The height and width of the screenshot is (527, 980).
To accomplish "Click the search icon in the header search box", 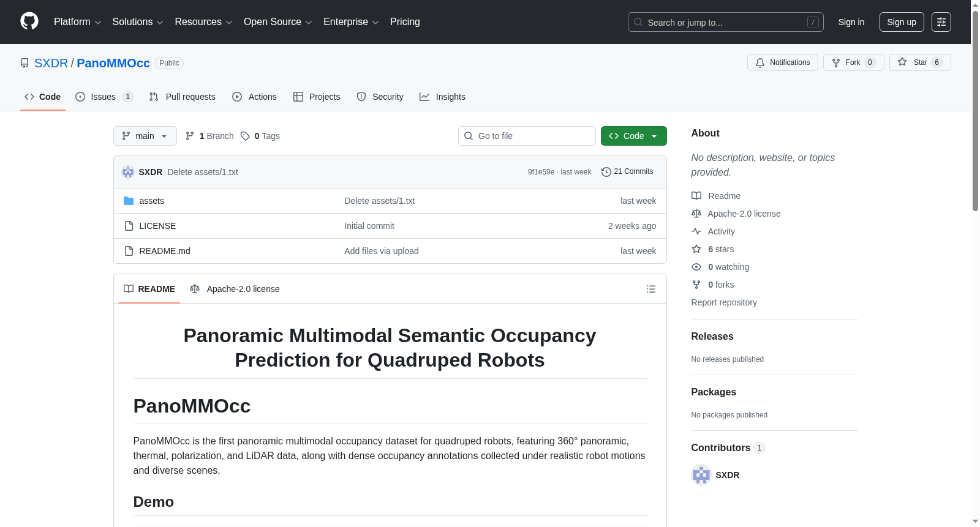I will click(638, 22).
